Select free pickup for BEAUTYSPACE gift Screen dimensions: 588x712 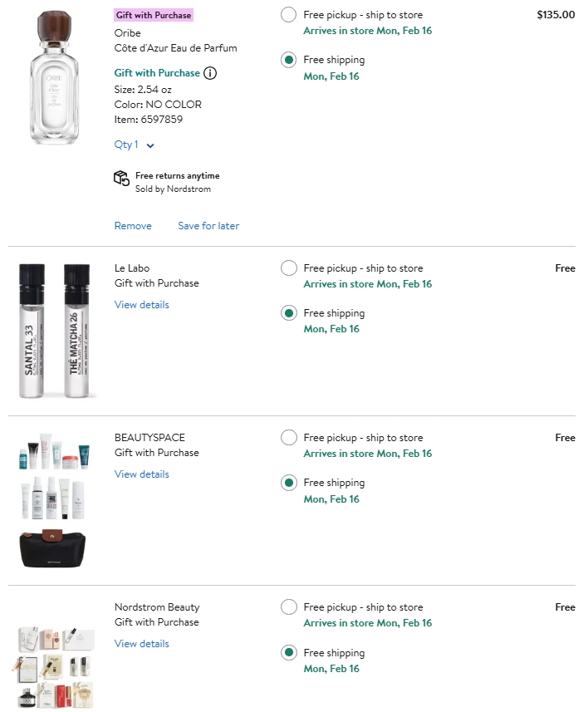coord(288,438)
